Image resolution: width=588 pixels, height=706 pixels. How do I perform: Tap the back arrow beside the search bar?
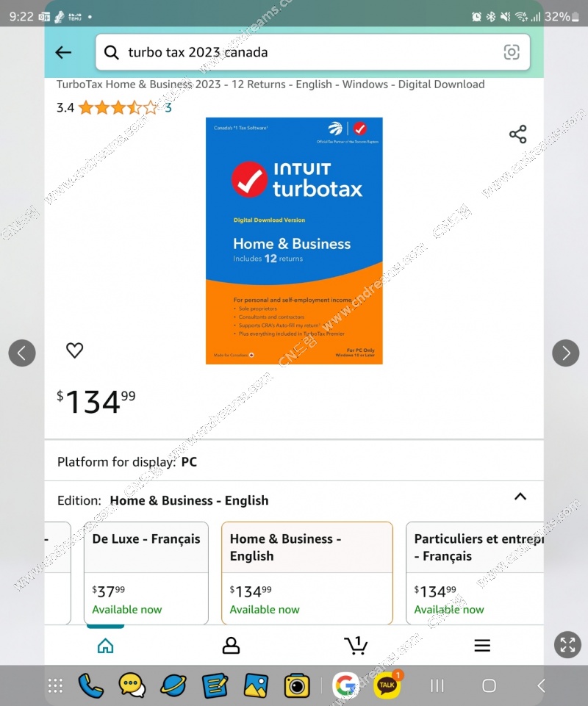pyautogui.click(x=63, y=53)
